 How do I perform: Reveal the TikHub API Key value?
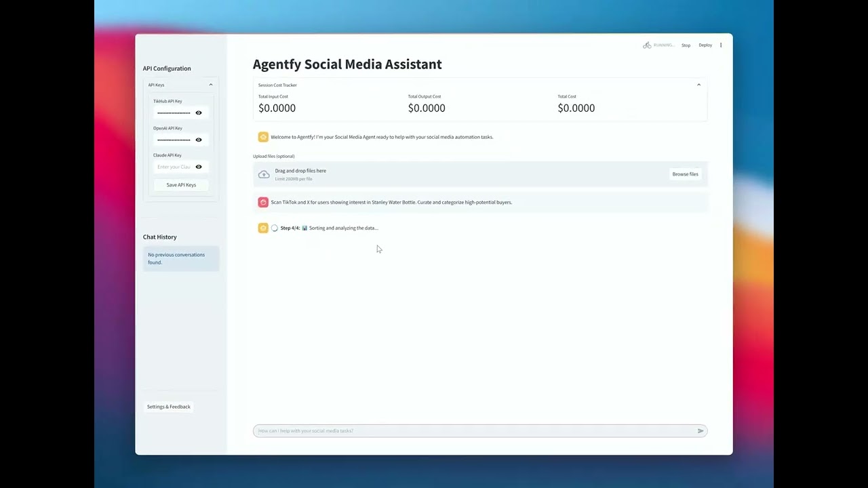pyautogui.click(x=199, y=113)
